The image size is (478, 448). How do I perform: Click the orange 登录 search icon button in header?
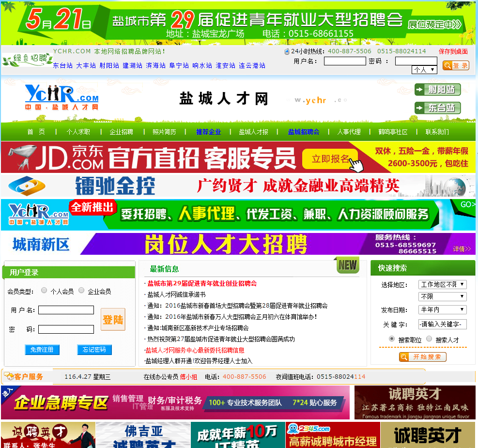[456, 65]
